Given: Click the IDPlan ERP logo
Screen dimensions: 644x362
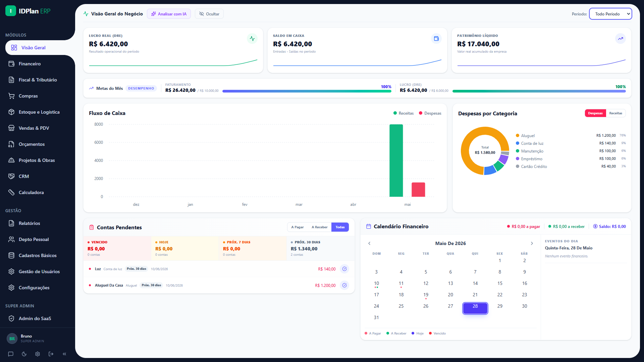Looking at the screenshot, I should click(28, 11).
